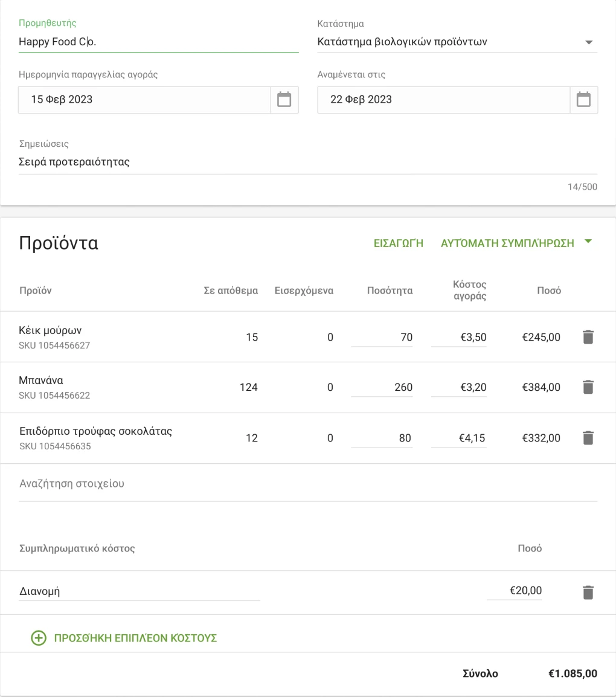Click the ΕΙΣΑΓΩΓΉ import button
The image size is (616, 697).
pyautogui.click(x=399, y=243)
